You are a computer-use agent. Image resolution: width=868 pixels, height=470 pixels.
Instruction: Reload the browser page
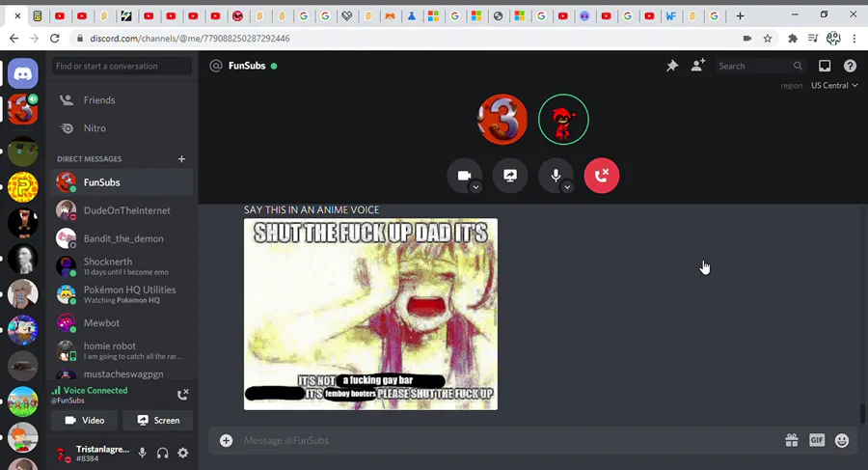point(54,39)
